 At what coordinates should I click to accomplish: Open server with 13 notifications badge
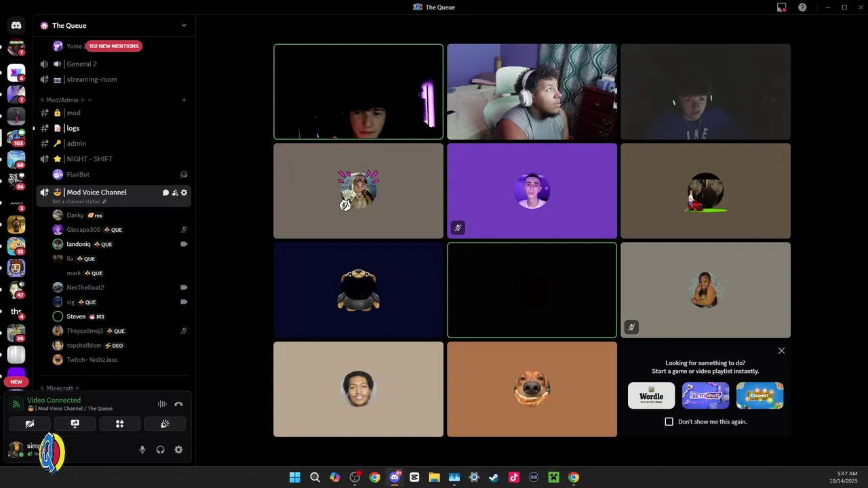pos(16,245)
